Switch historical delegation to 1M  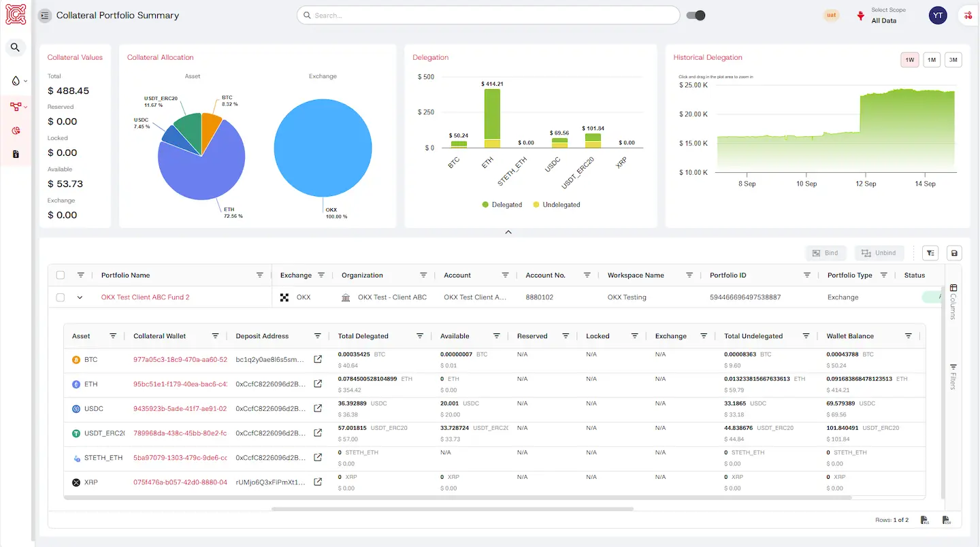(932, 60)
